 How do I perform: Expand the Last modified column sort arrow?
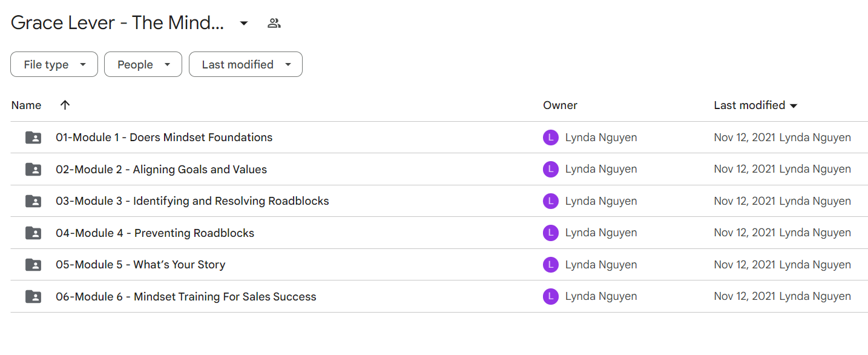(x=794, y=105)
